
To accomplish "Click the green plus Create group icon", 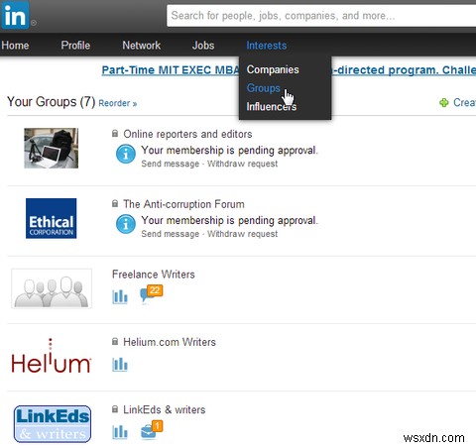I will click(x=444, y=103).
